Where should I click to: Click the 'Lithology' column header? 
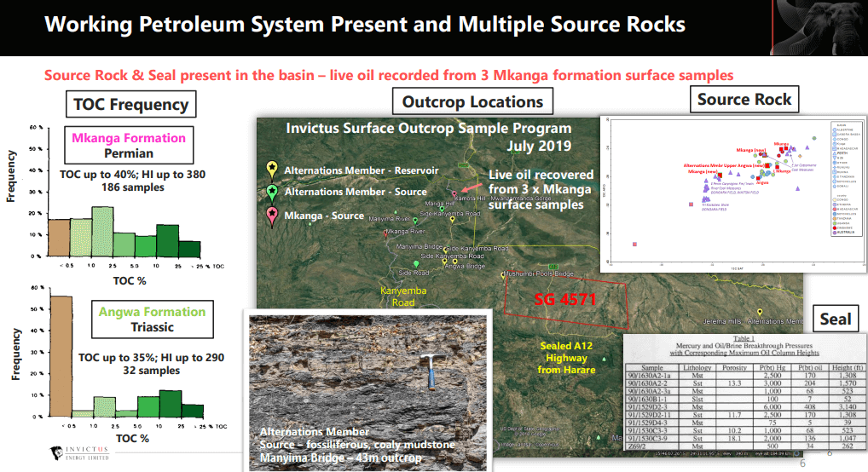697,367
